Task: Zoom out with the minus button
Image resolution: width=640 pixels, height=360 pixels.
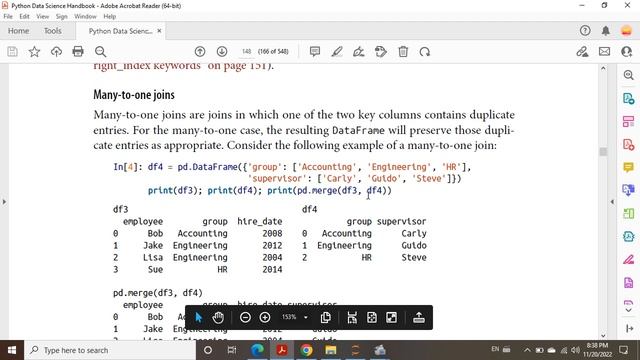Action: (245, 317)
